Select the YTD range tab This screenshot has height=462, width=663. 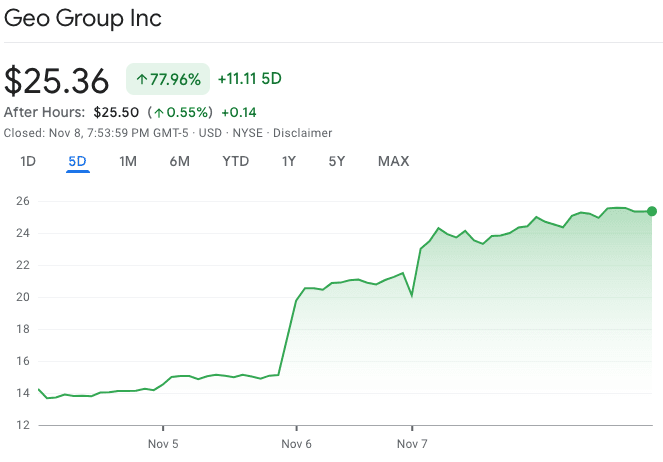(x=236, y=161)
